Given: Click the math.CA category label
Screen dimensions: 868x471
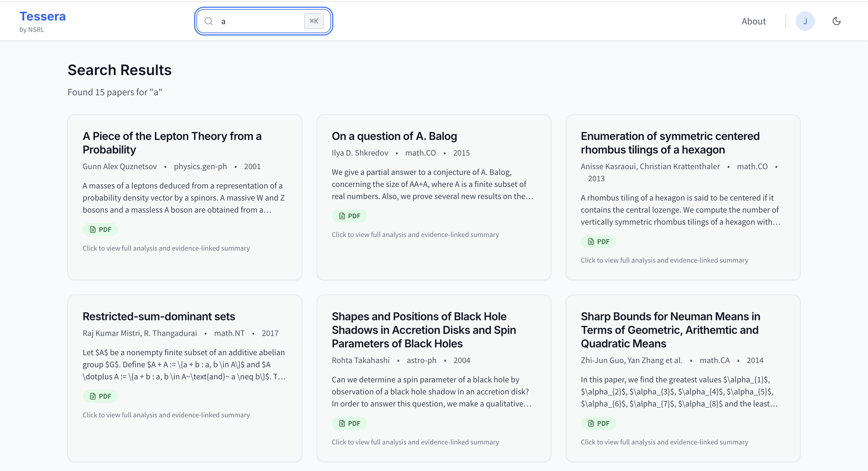Looking at the screenshot, I should (x=714, y=360).
